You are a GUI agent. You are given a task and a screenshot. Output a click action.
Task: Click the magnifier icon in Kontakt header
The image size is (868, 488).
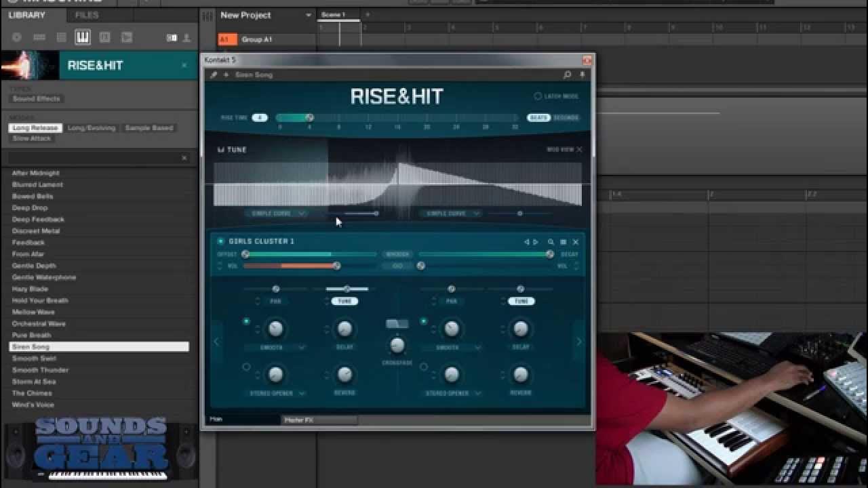coord(568,75)
